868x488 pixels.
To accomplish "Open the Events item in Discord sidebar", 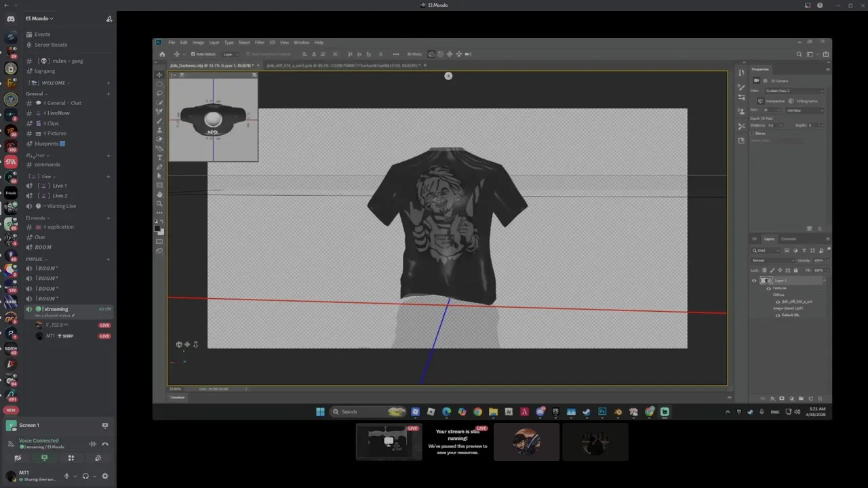I will coord(42,35).
